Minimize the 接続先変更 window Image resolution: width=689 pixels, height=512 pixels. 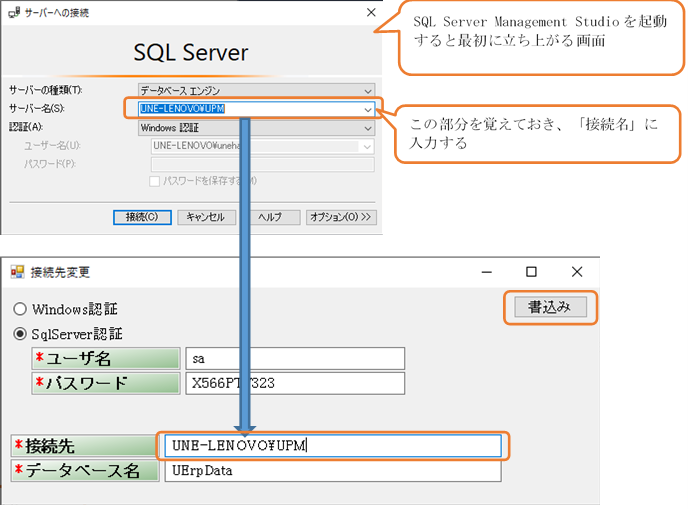click(486, 272)
